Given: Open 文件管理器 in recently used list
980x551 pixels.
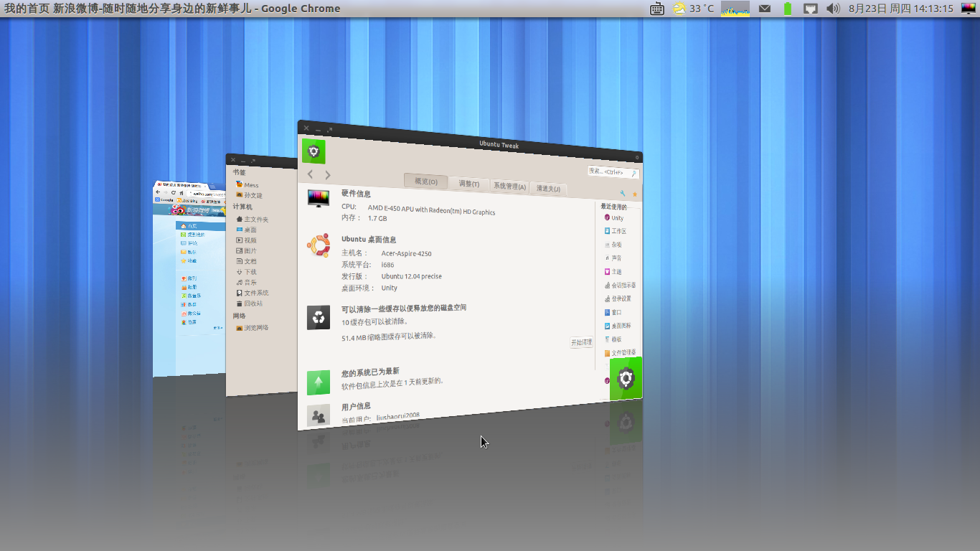Looking at the screenshot, I should pos(620,353).
